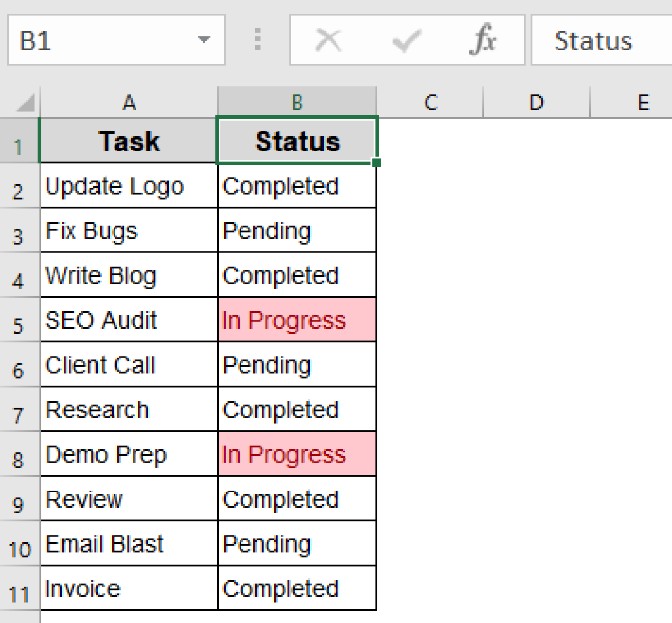Click the In Progress cell next to SEO Audit
Image resolution: width=672 pixels, height=623 pixels.
tap(297, 319)
